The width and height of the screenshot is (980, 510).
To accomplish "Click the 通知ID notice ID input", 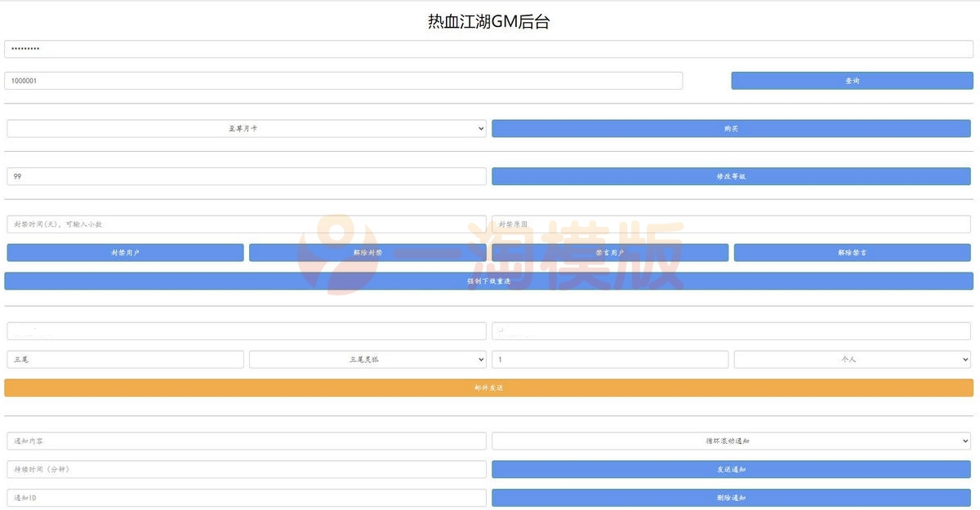I will tap(245, 497).
